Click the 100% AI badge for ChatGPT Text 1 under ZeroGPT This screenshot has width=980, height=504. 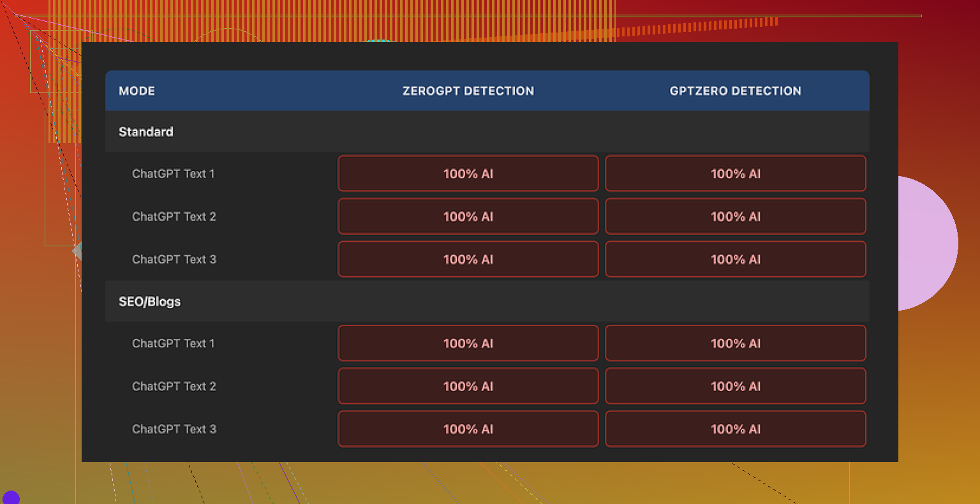[x=468, y=173]
